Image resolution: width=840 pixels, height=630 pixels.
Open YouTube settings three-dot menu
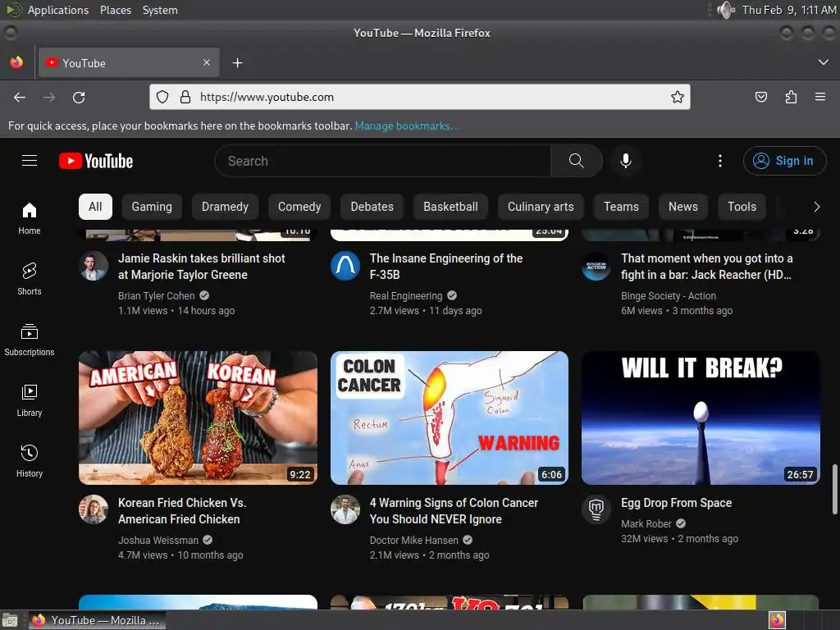tap(719, 161)
